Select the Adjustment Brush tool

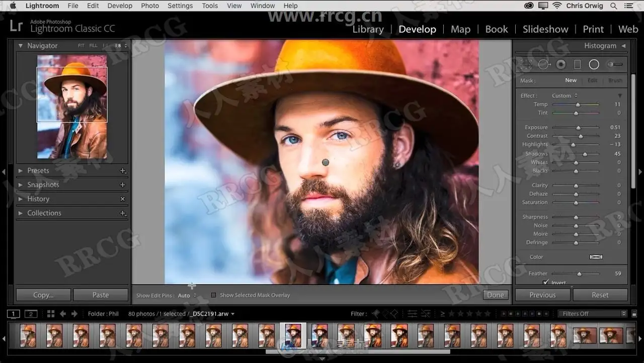tap(615, 64)
